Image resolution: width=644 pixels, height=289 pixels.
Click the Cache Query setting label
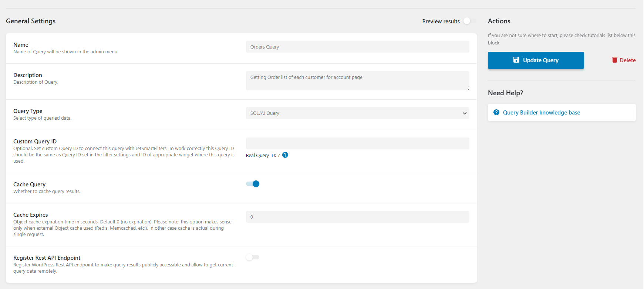[x=30, y=185]
